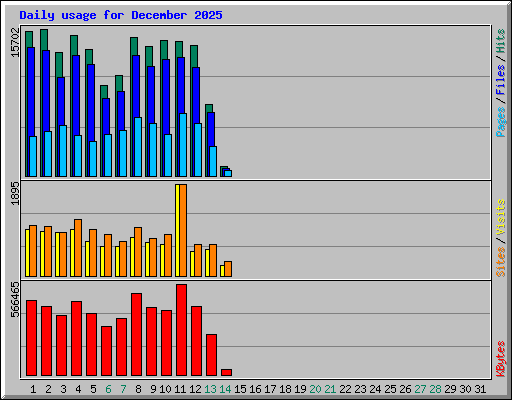Click day 9 on the x-axis
The image size is (512, 400).
click(153, 389)
